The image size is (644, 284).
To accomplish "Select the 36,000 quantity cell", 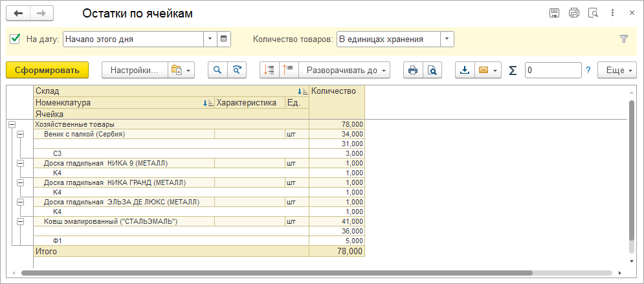I will (x=337, y=231).
